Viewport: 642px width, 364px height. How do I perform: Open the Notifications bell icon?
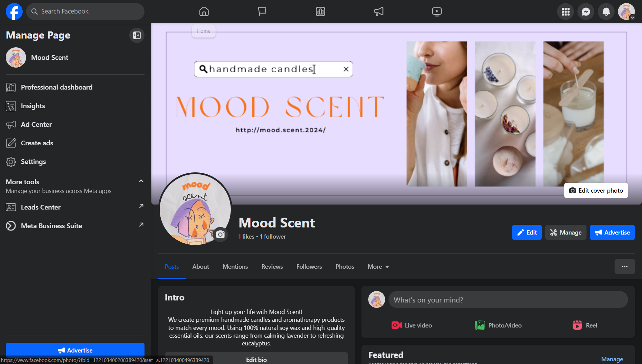606,11
